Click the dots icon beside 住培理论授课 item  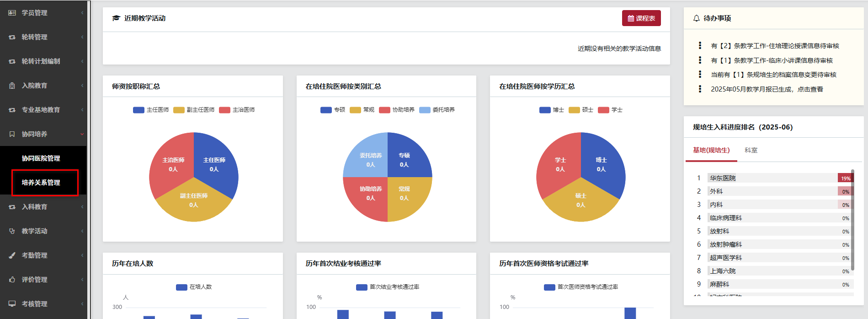(700, 45)
